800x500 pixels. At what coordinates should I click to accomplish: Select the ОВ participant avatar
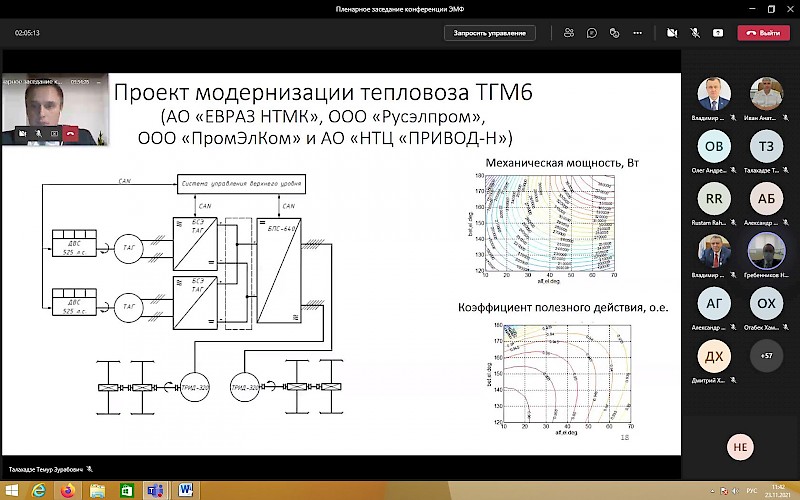(x=714, y=148)
